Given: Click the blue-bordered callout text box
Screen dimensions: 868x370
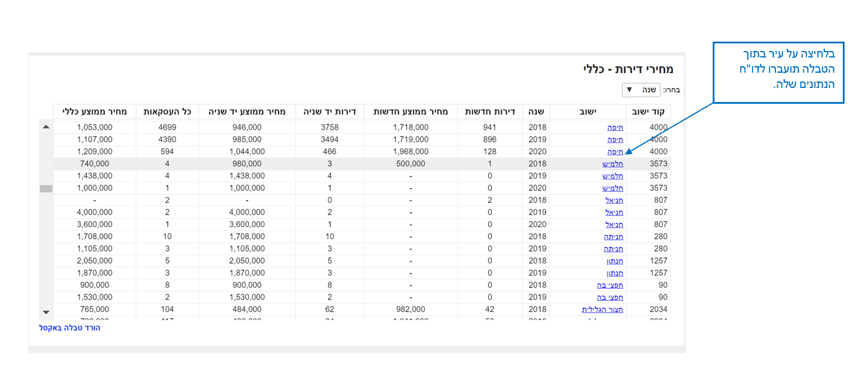Looking at the screenshot, I should coord(778,72).
